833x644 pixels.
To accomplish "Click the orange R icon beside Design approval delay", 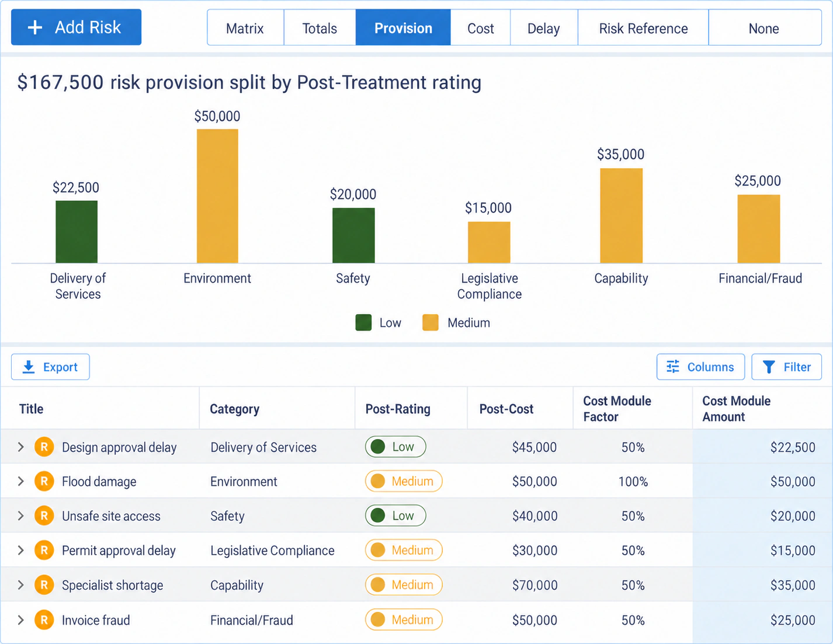I will tap(44, 447).
